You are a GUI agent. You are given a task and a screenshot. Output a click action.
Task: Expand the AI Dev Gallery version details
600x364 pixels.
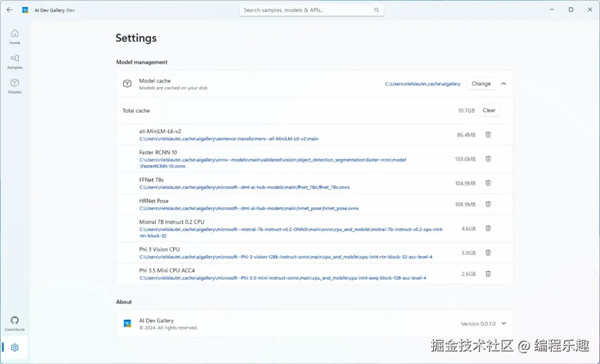(x=503, y=323)
